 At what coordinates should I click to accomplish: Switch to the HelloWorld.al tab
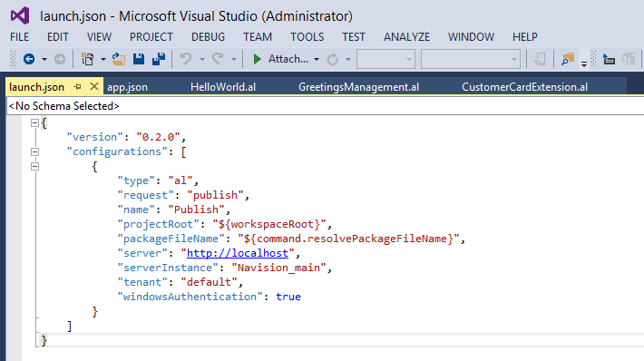tap(223, 87)
